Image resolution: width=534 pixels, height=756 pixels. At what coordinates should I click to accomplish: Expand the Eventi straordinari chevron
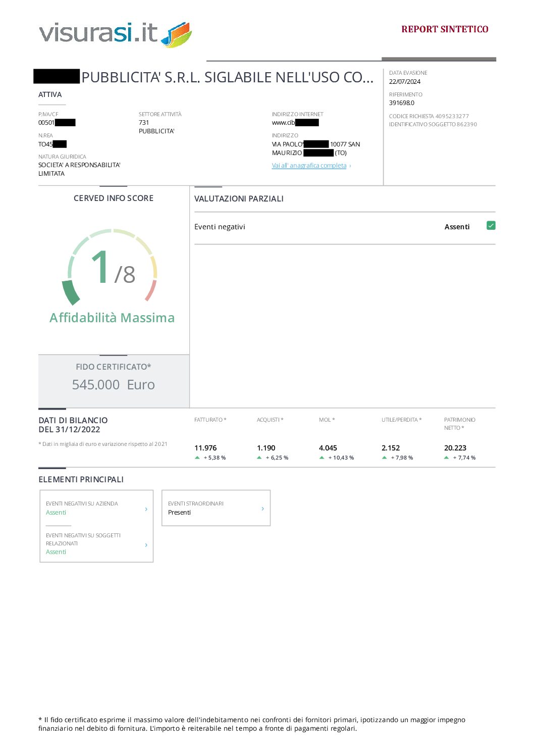263,509
